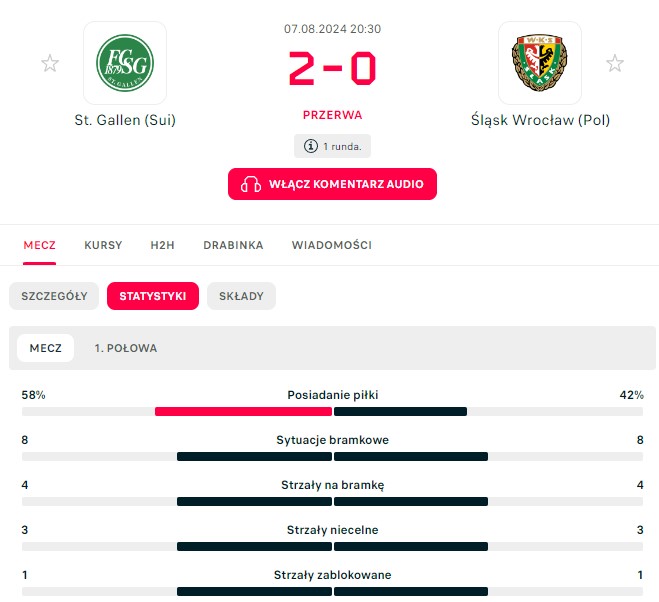Switch statistics to 1. POŁOWA
This screenshot has width=659, height=602.
(126, 348)
